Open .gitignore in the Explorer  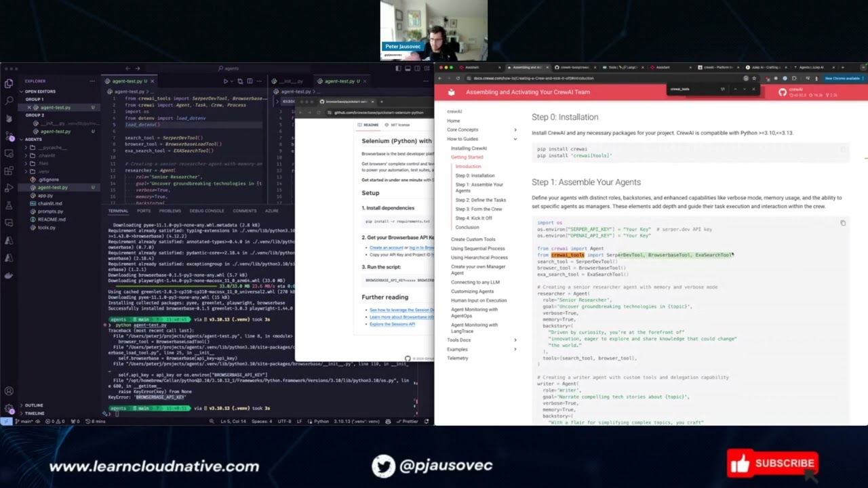point(49,180)
